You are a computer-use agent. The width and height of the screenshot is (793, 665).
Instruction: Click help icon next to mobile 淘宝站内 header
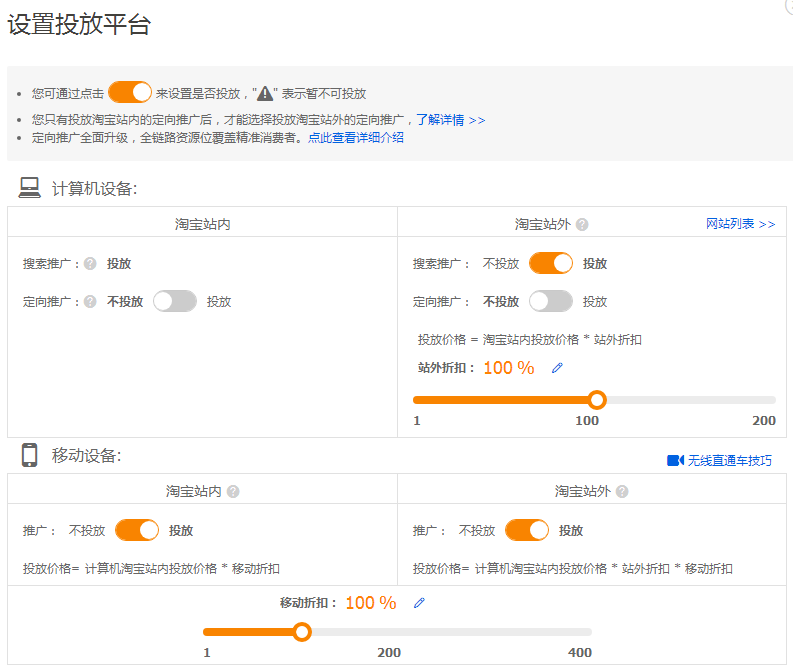pos(233,492)
